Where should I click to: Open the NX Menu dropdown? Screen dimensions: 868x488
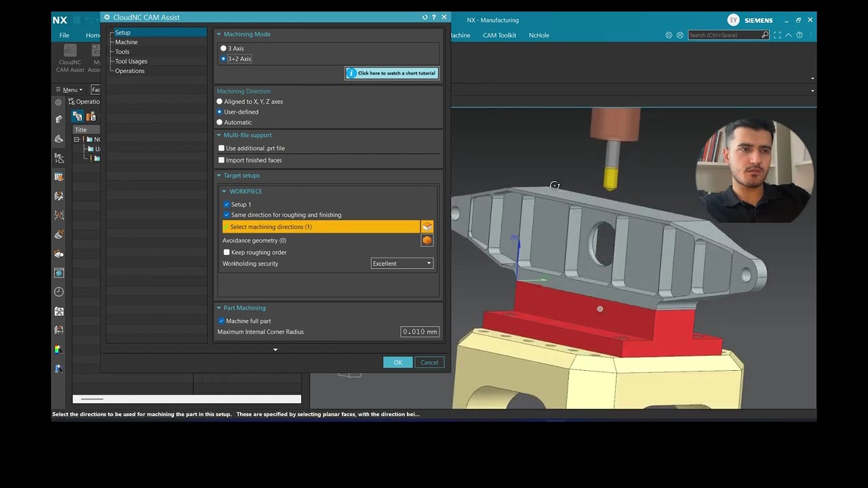[x=69, y=89]
